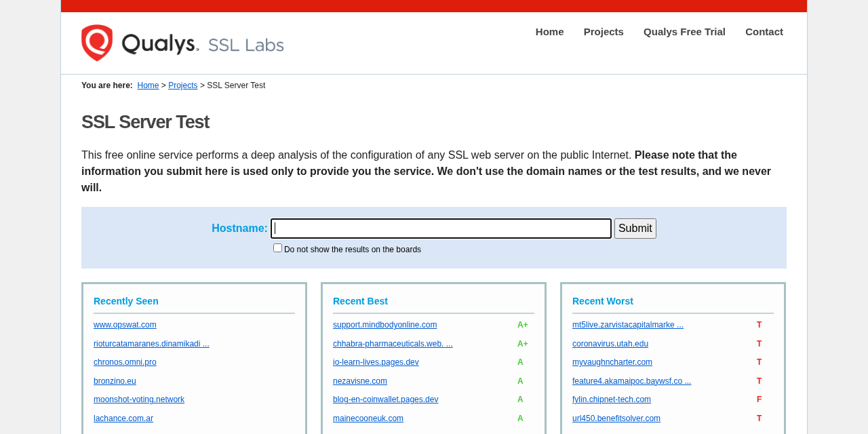Image resolution: width=868 pixels, height=434 pixels.
Task: Open chhabra-pharmaceuticals.web link
Action: click(393, 344)
